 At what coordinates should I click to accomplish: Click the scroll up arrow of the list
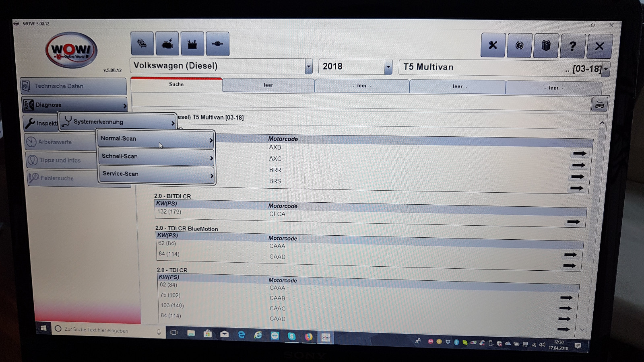coord(602,123)
